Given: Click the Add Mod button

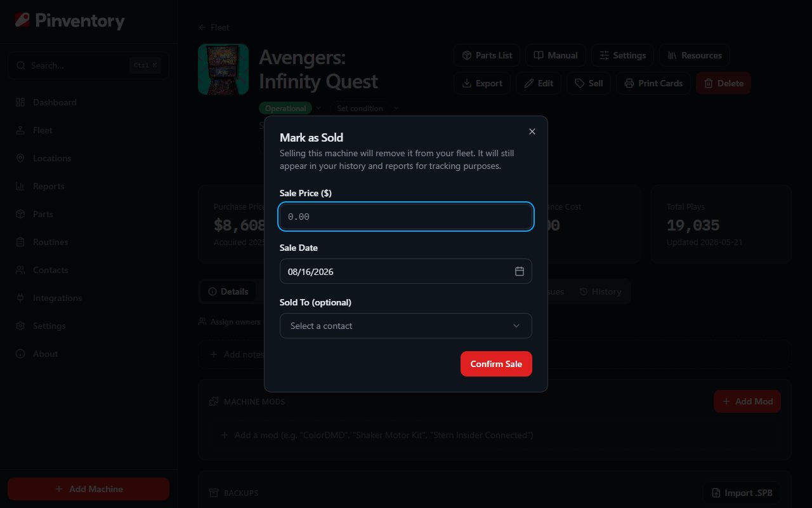Looking at the screenshot, I should 747,401.
